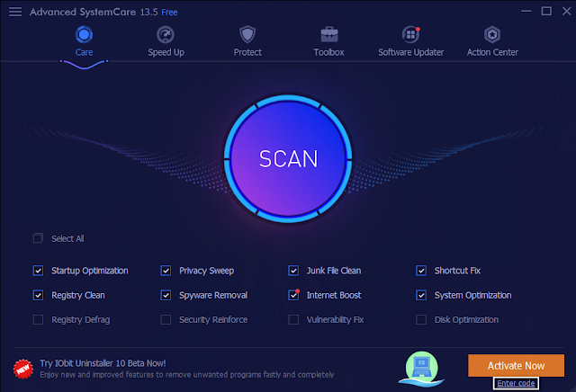Open Try IObit Uninstaller 10 Beta link

[103, 363]
